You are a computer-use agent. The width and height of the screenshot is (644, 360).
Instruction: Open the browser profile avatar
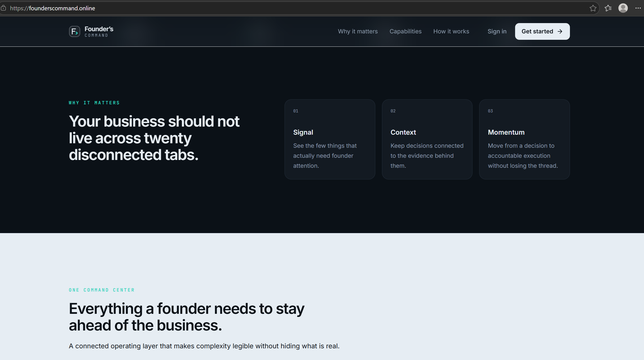(x=623, y=8)
